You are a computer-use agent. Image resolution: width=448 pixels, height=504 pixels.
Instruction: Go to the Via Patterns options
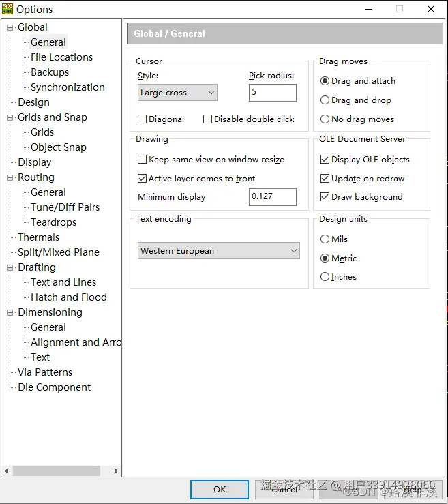[x=45, y=372]
